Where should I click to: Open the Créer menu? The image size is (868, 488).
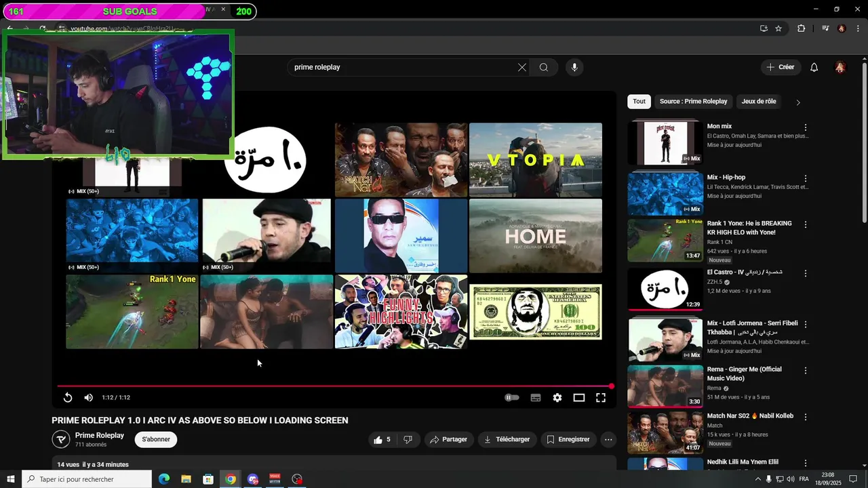[x=781, y=67]
